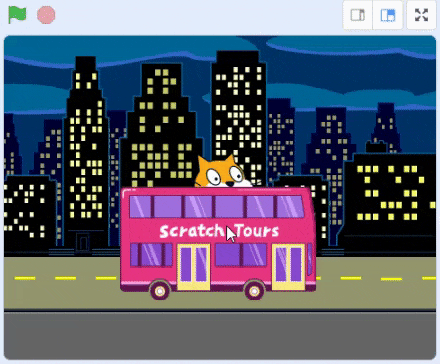Click the gray sidewalk below the road
Screen dimensions: 440x364
click(x=220, y=335)
